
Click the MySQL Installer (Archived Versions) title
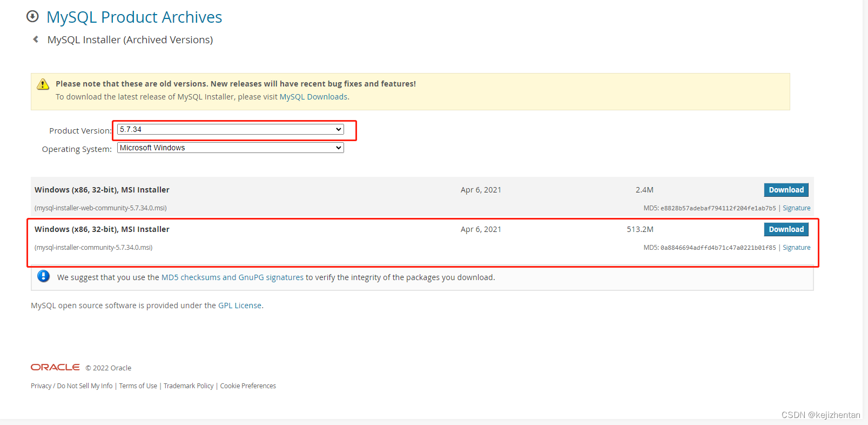coord(130,40)
